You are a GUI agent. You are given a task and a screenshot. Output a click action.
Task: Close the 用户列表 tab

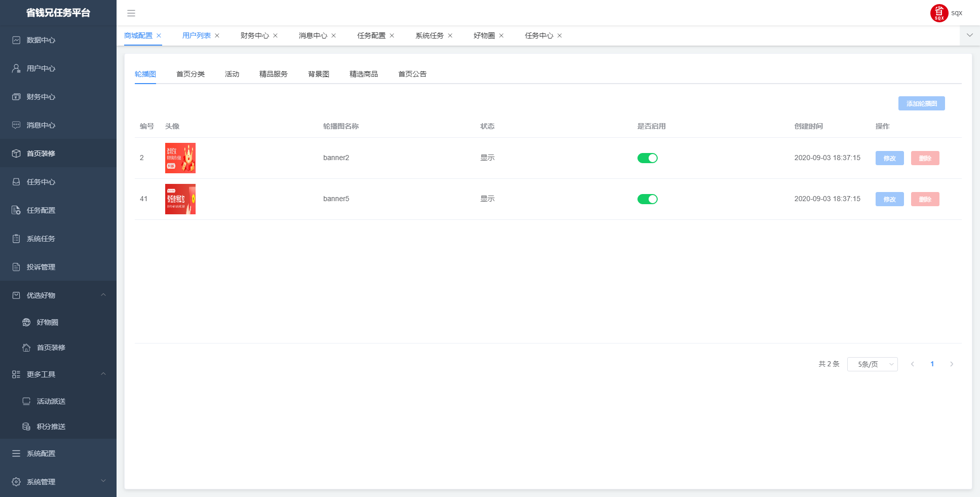[x=217, y=35]
